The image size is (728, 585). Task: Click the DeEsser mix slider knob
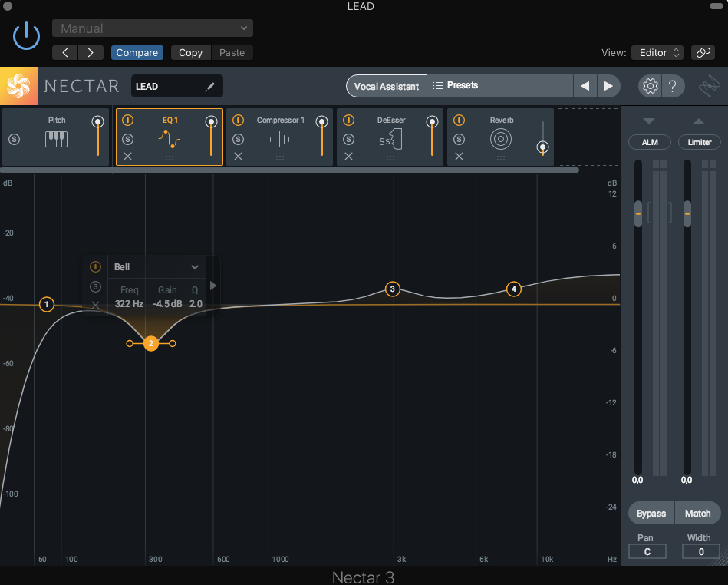pos(432,122)
